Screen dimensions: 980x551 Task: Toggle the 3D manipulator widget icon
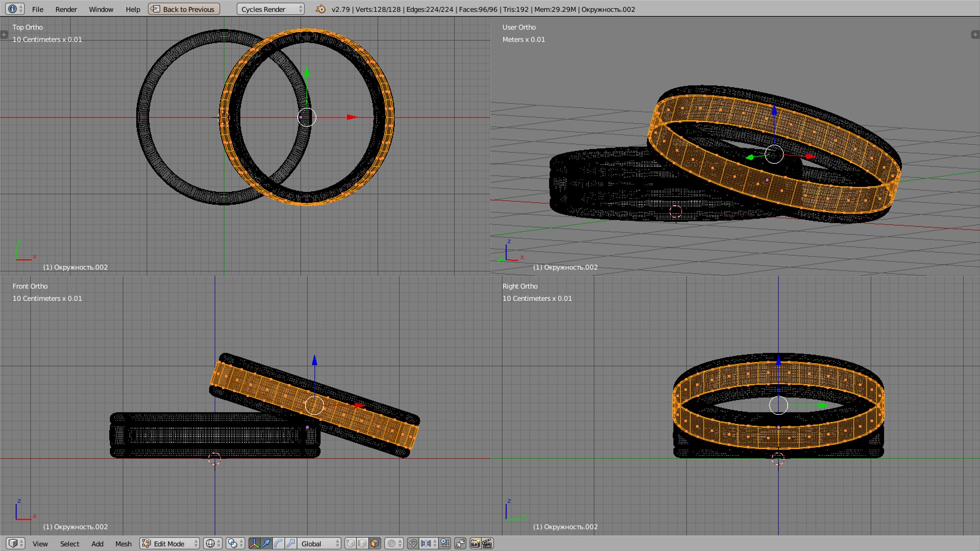254,543
